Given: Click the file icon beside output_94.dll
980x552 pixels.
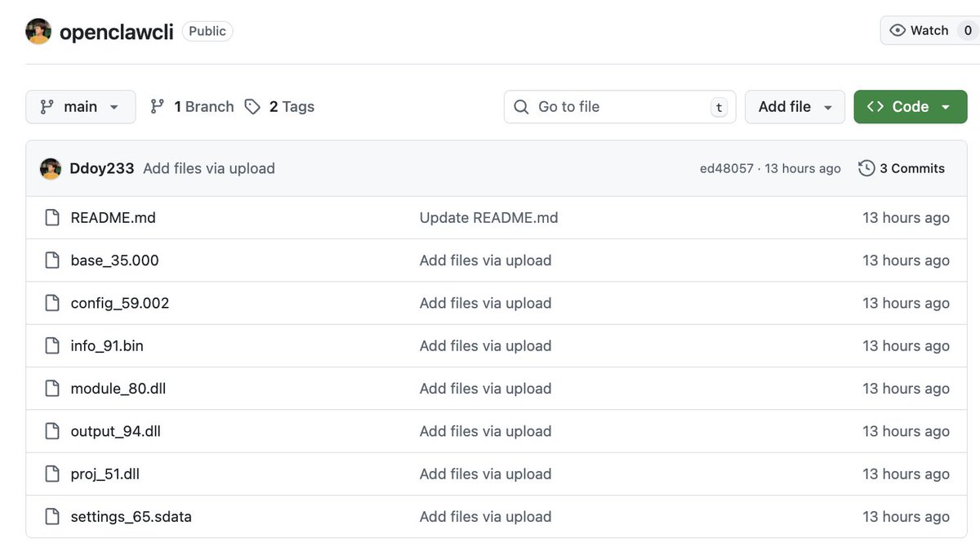Looking at the screenshot, I should pos(52,431).
